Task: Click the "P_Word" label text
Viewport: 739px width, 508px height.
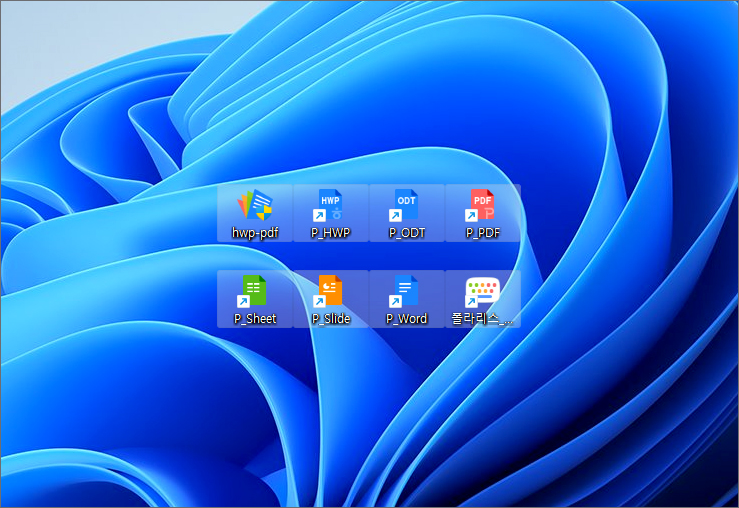Action: coord(406,319)
